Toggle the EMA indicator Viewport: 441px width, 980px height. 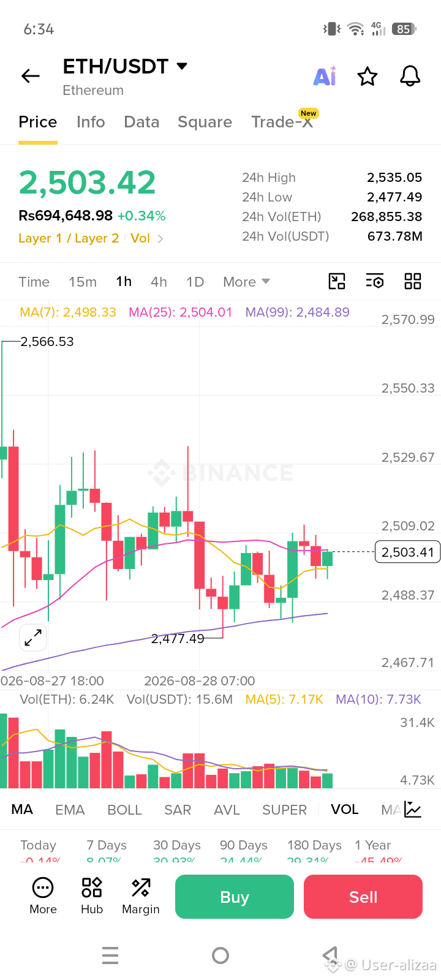pyautogui.click(x=70, y=810)
